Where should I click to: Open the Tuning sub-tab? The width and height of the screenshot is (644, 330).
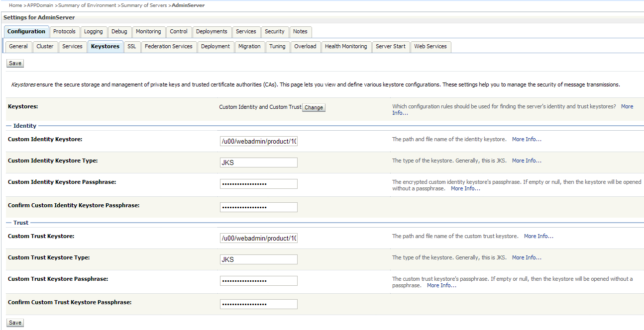(277, 46)
